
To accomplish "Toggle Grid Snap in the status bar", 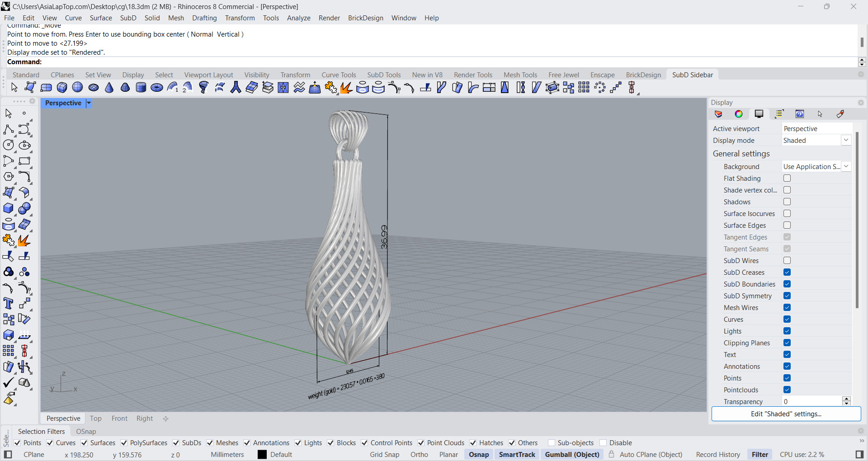I will (x=384, y=455).
